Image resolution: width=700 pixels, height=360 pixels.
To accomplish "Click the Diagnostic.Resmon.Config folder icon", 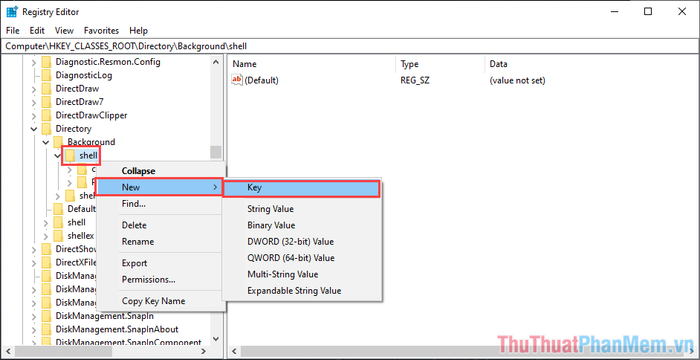I will click(x=46, y=62).
